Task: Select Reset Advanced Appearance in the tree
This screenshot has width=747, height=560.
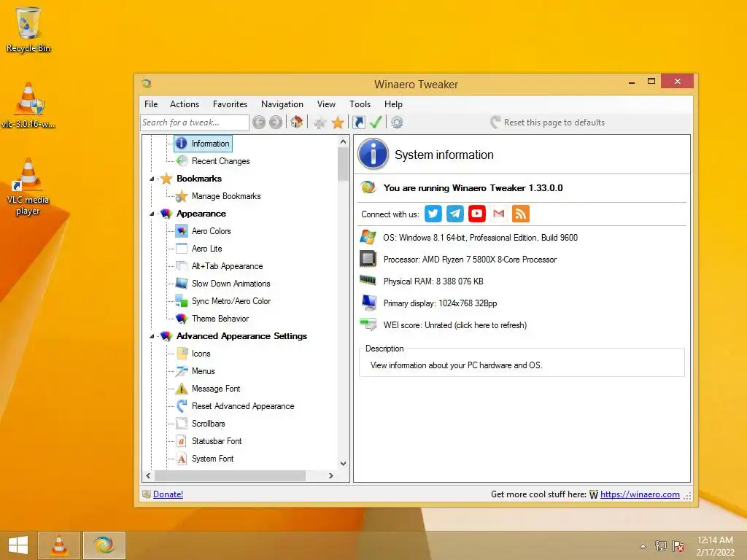Action: click(x=243, y=406)
